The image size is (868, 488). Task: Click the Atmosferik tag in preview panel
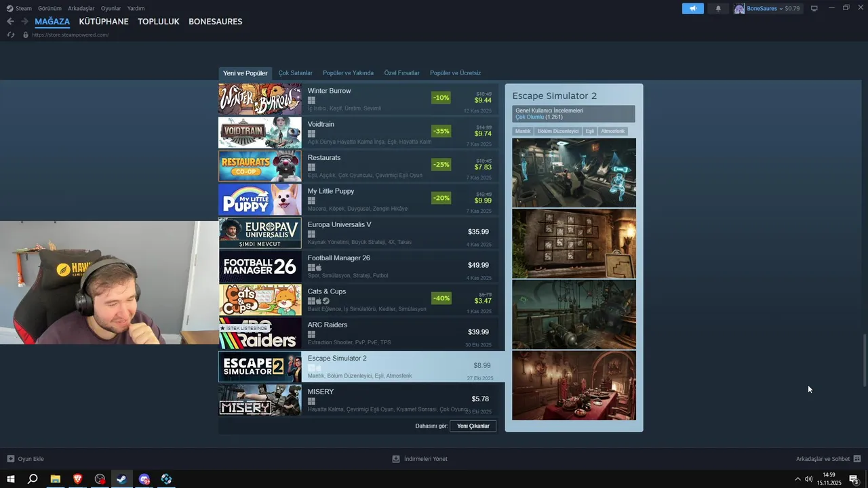point(612,131)
